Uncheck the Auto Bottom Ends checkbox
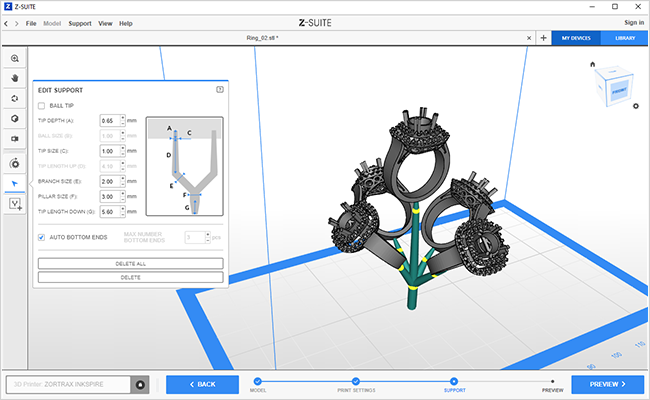The width and height of the screenshot is (650, 400). [x=41, y=238]
